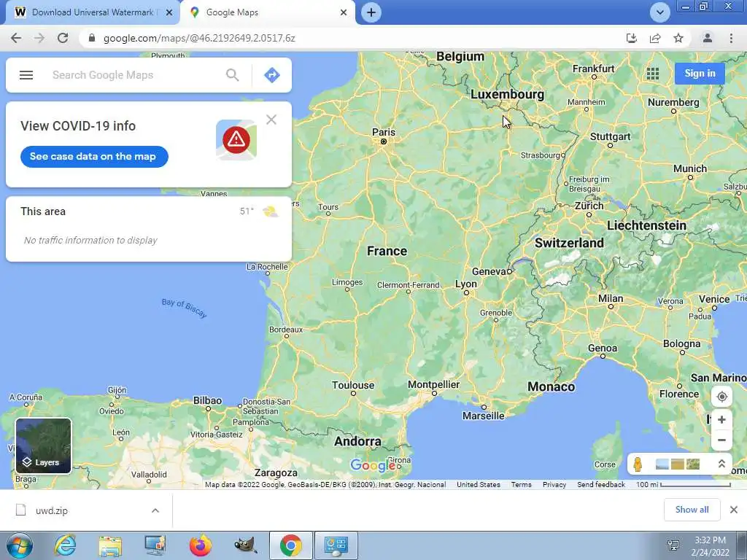This screenshot has height=560, width=747.
Task: Expand the uwd.zip download options
Action: click(155, 510)
